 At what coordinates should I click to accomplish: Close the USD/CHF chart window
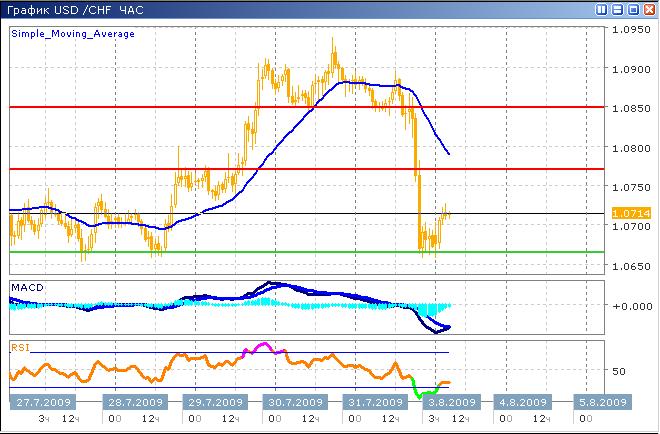[x=649, y=9]
